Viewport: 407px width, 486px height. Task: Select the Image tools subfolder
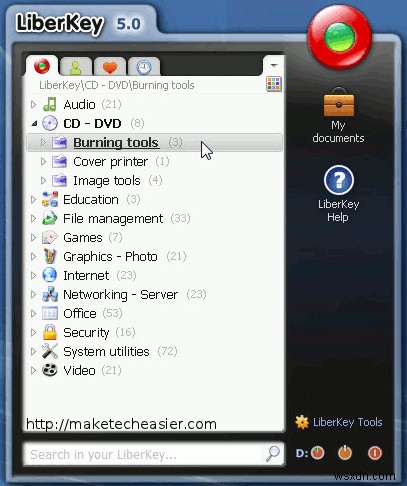click(107, 181)
